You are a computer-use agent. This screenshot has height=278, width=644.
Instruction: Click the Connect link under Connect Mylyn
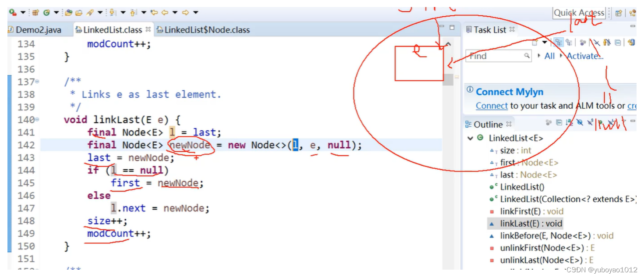click(492, 106)
